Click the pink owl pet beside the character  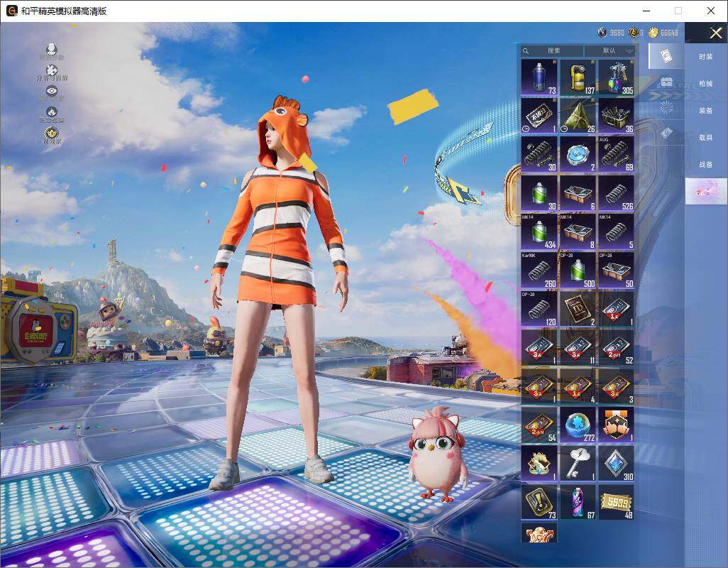(x=437, y=454)
